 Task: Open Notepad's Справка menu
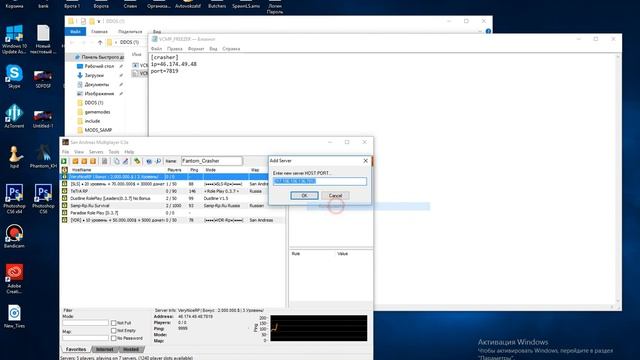231,49
